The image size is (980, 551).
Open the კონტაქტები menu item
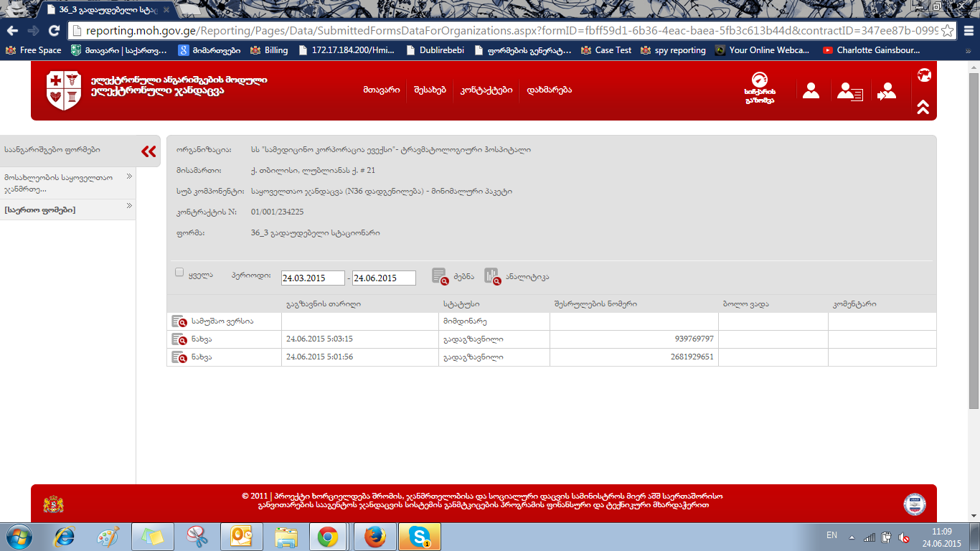click(x=486, y=90)
